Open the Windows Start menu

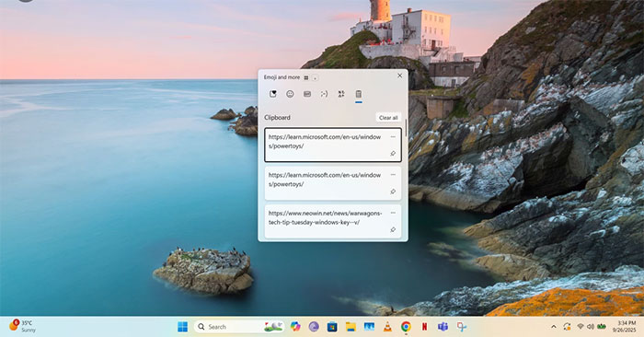coord(182,327)
